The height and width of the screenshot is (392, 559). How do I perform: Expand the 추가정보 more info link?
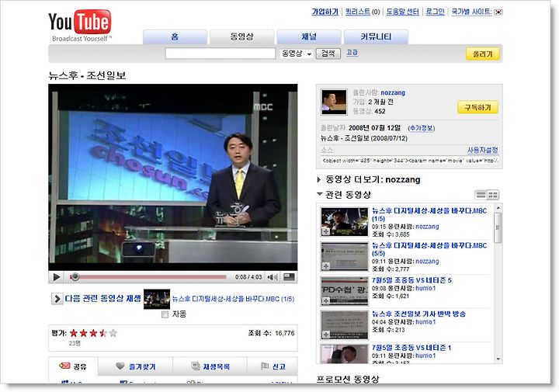[x=422, y=128]
